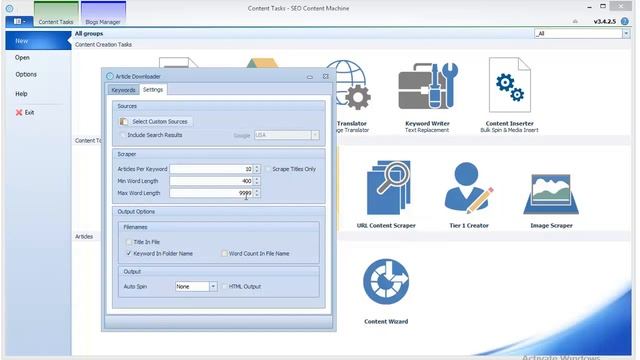Click the Articles section label

click(x=84, y=236)
